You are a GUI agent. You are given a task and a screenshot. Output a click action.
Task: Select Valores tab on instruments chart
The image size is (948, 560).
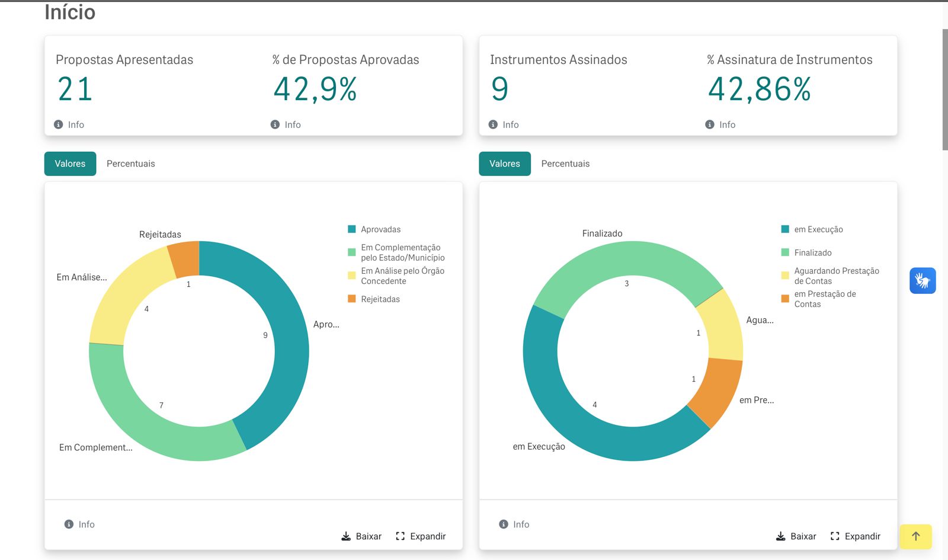[505, 164]
